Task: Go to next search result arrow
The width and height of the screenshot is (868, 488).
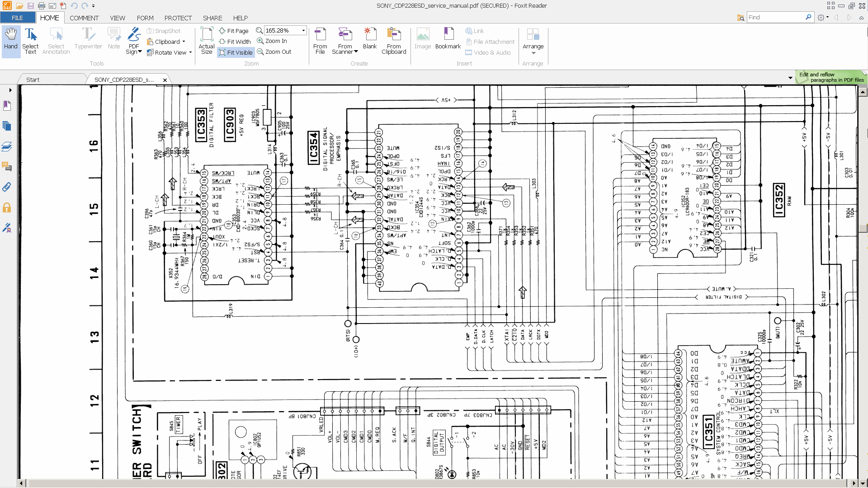Action: (x=849, y=17)
